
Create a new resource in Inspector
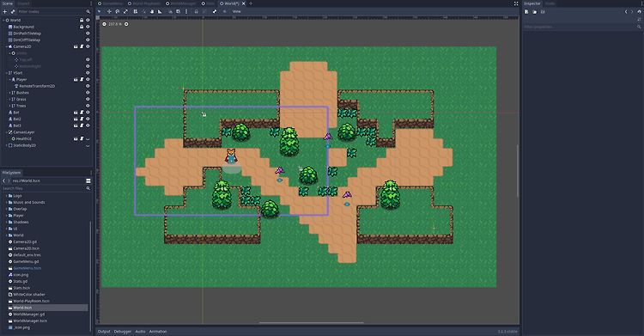coord(526,11)
